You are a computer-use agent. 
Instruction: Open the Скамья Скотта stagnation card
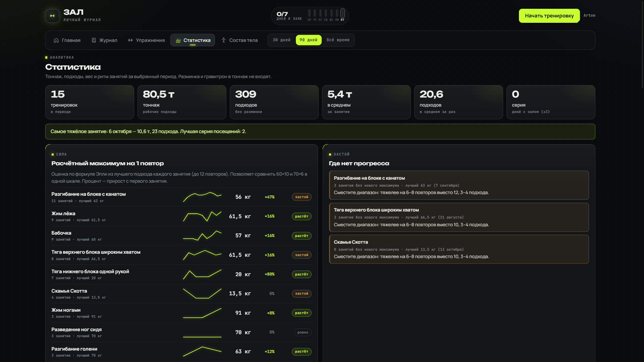pos(459,249)
